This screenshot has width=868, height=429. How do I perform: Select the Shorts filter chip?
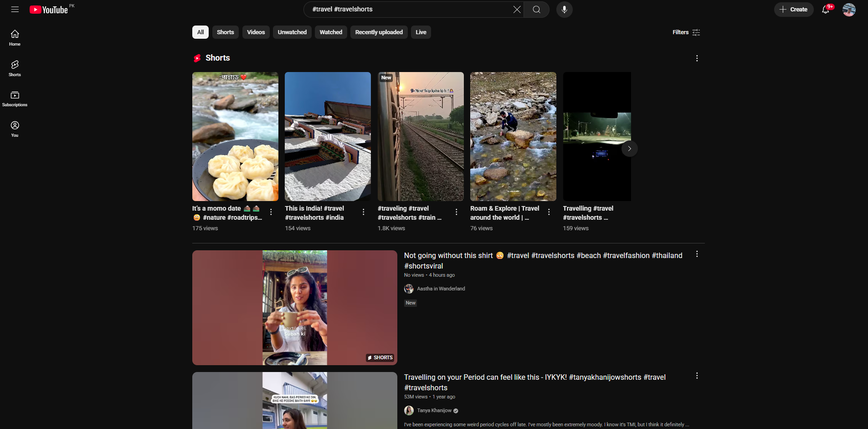[225, 32]
